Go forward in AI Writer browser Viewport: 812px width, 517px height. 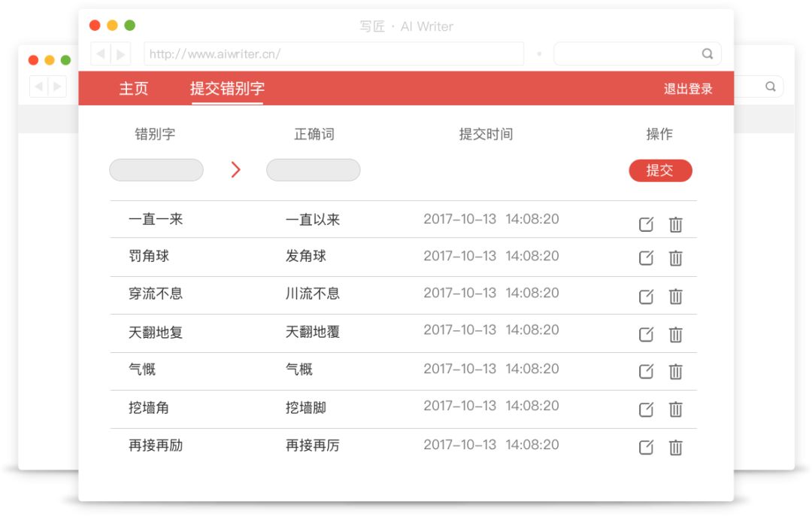click(120, 53)
